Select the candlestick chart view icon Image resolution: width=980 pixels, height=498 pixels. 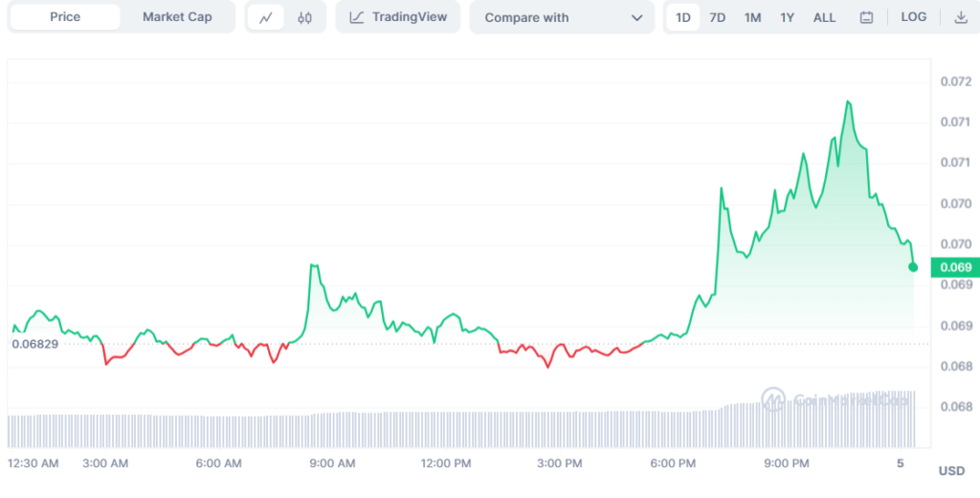pos(304,17)
